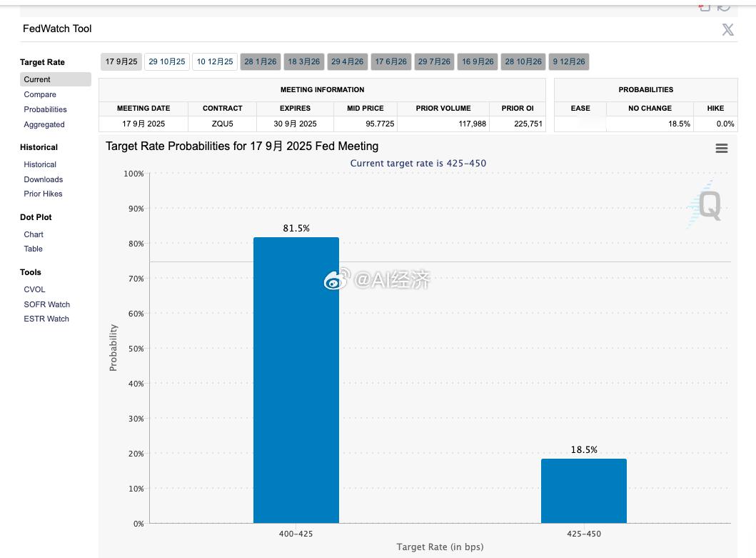This screenshot has height=558, width=756.
Task: Click the NO CHANGE column header
Action: pyautogui.click(x=650, y=109)
